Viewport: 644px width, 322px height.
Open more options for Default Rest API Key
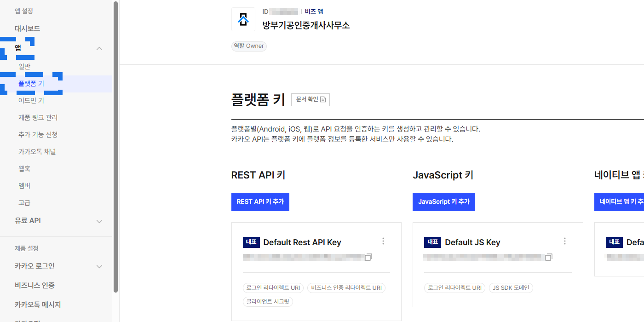[383, 241]
